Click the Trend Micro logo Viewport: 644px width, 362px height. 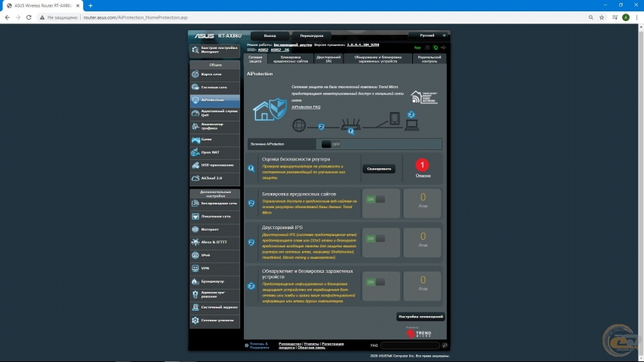pyautogui.click(x=418, y=333)
